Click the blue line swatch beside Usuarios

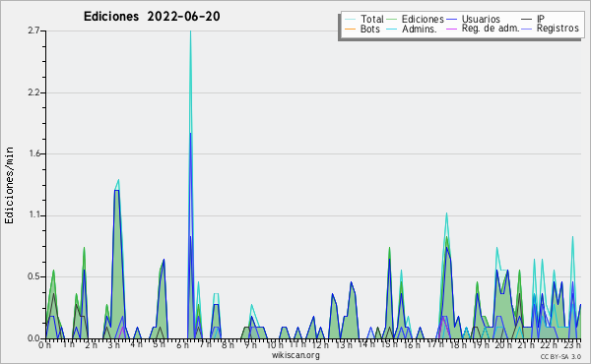[x=451, y=20]
